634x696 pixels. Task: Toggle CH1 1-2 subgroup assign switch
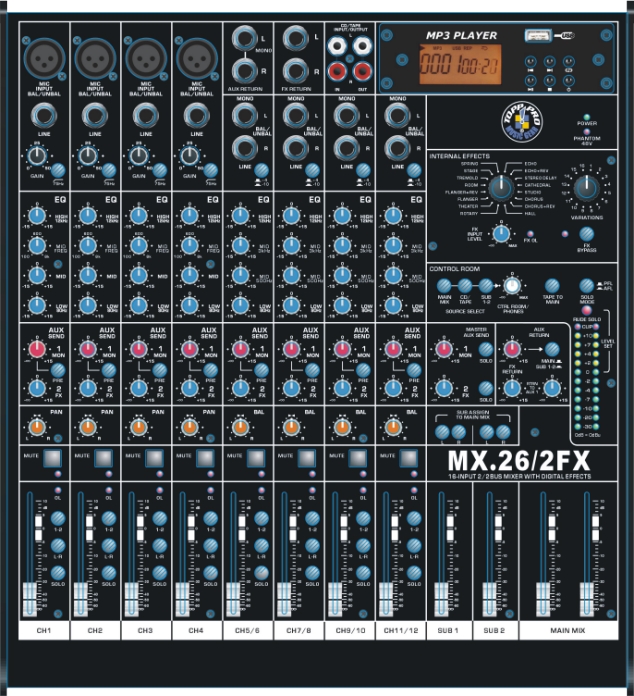pos(58,518)
